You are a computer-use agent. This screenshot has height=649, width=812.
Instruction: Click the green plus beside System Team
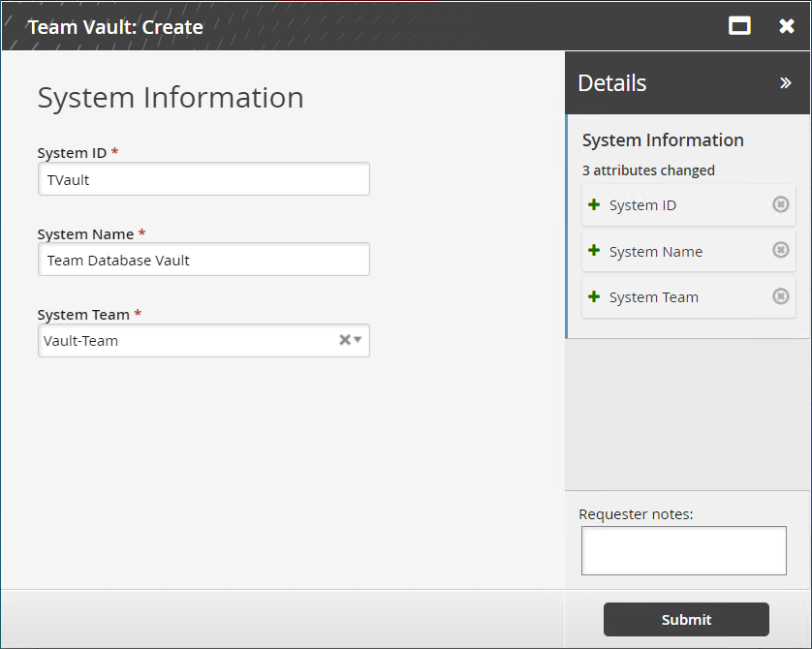594,296
